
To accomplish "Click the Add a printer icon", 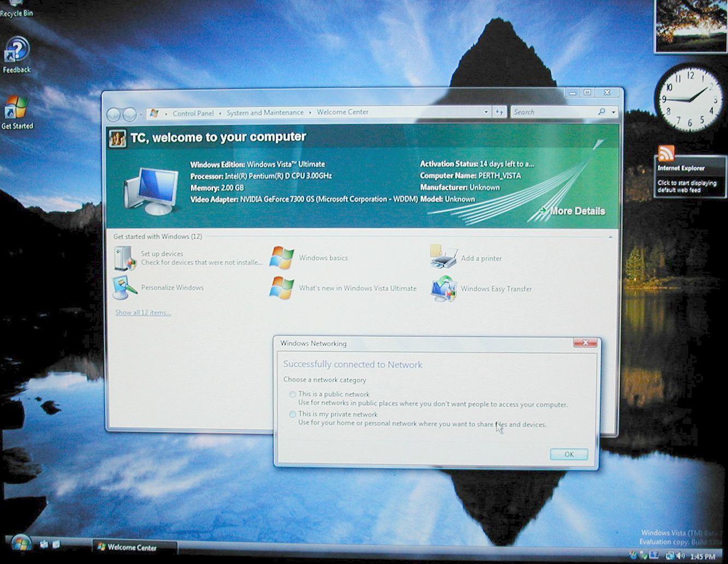I will click(x=443, y=257).
